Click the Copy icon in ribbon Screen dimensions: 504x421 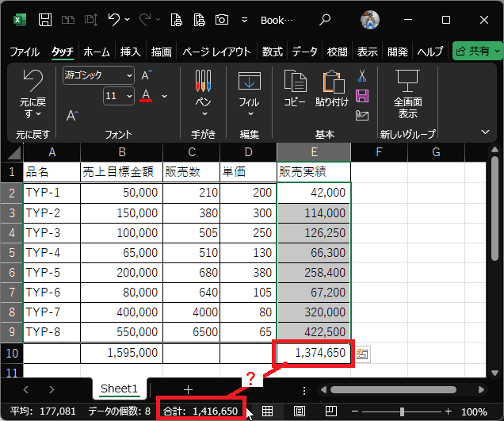point(295,87)
